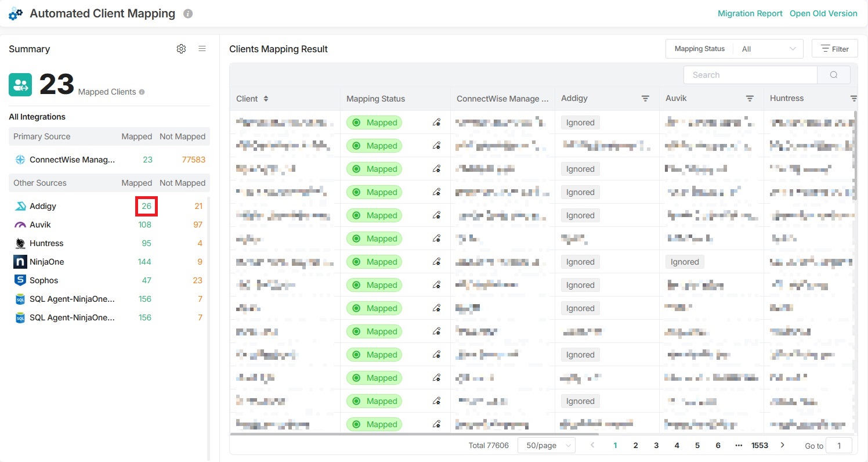Click the Filter button
Image resolution: width=868 pixels, height=462 pixels.
coord(834,49)
